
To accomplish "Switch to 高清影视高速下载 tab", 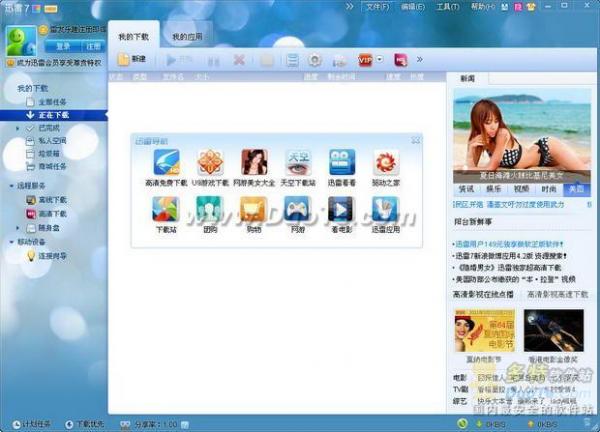I will coord(558,294).
